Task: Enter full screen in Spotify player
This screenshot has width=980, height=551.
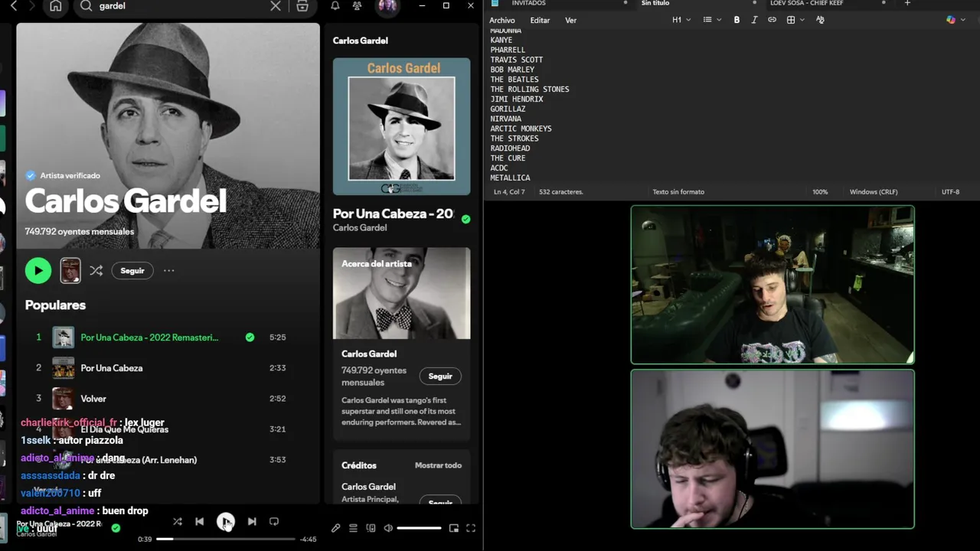Action: click(x=471, y=528)
